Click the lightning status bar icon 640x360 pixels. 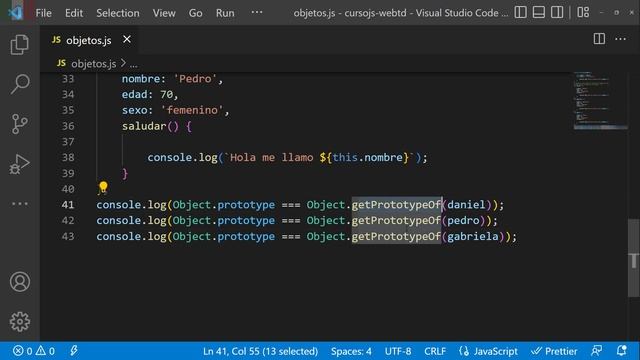pos(74,351)
